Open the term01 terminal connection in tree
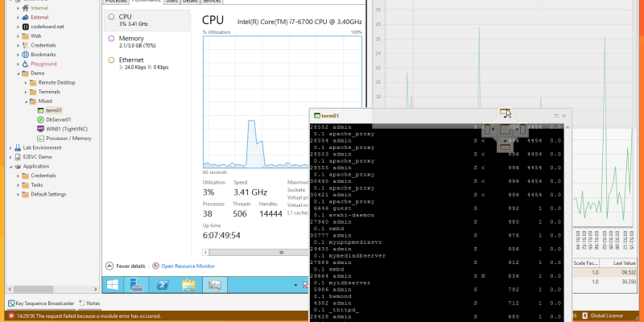Screen dimensions: 644x322 pos(55,110)
